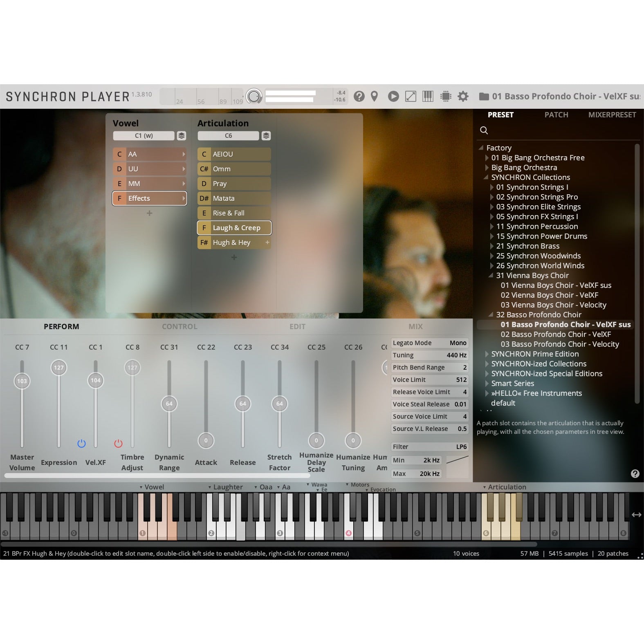
Task: Click the layers icon next to C1 (w)
Action: click(182, 136)
